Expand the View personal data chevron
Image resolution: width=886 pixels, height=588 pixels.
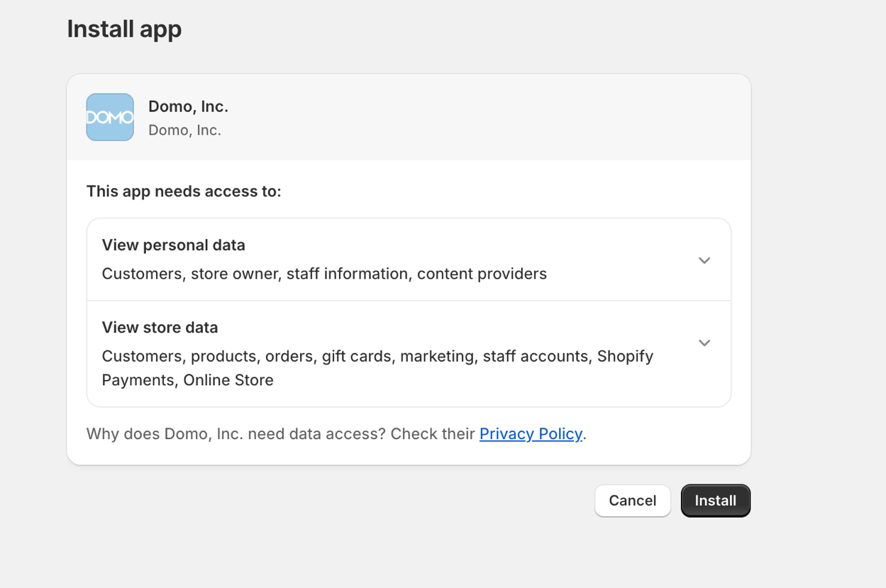point(704,260)
